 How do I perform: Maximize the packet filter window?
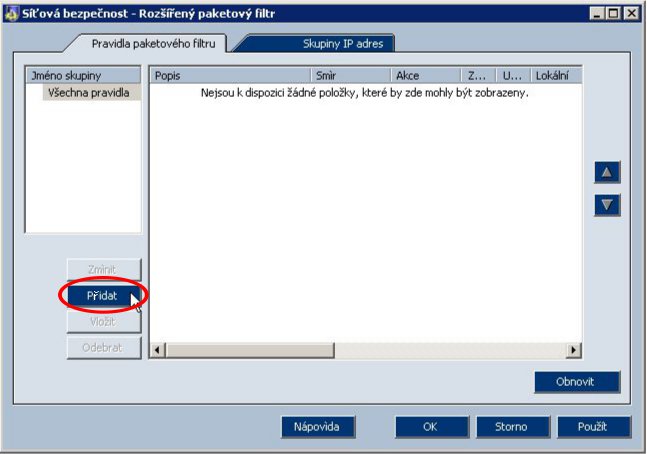click(x=613, y=13)
